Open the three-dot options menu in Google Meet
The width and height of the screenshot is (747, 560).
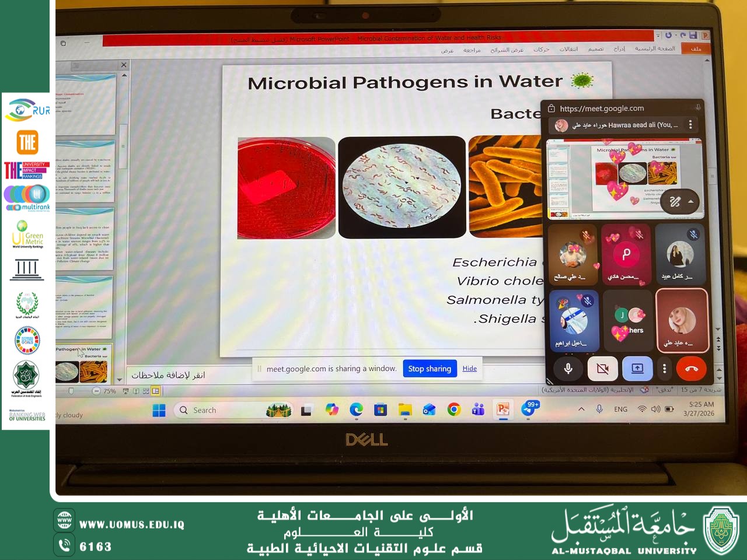click(664, 369)
